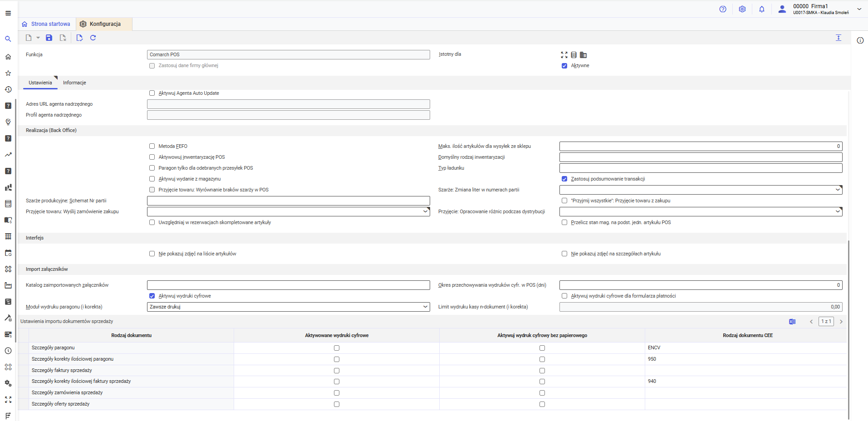Click the Rodzaj dokumentu column header
This screenshot has height=421, width=868.
click(x=132, y=335)
